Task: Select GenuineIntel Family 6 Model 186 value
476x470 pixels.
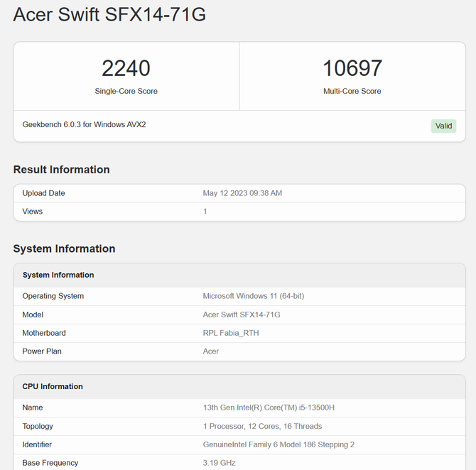Action: click(x=278, y=444)
